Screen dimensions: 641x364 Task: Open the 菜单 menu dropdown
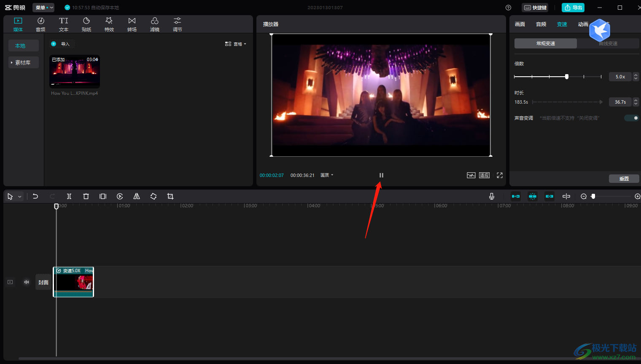[x=44, y=8]
